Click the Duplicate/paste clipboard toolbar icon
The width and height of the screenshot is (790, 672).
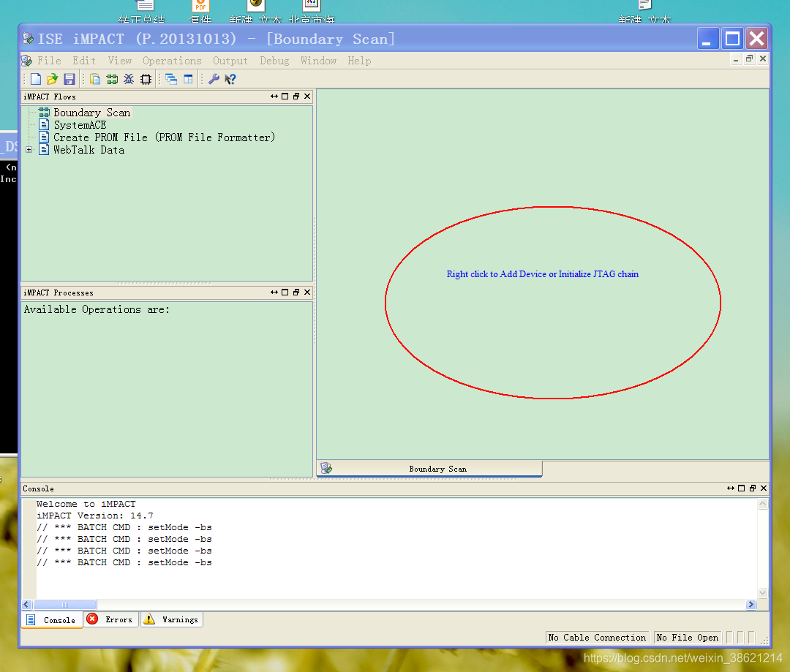click(x=95, y=79)
